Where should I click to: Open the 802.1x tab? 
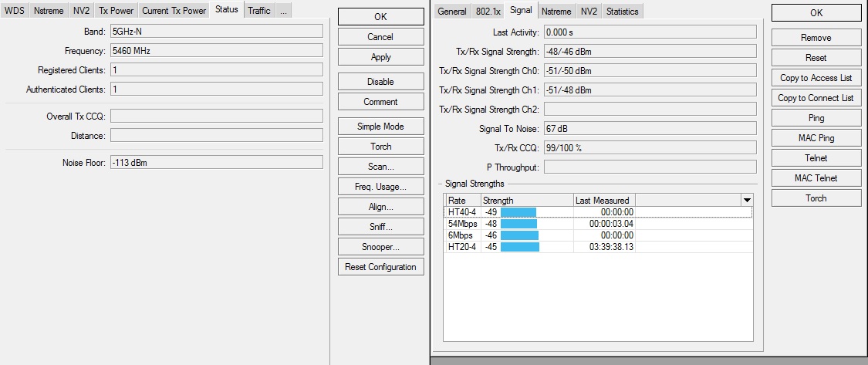pos(488,11)
